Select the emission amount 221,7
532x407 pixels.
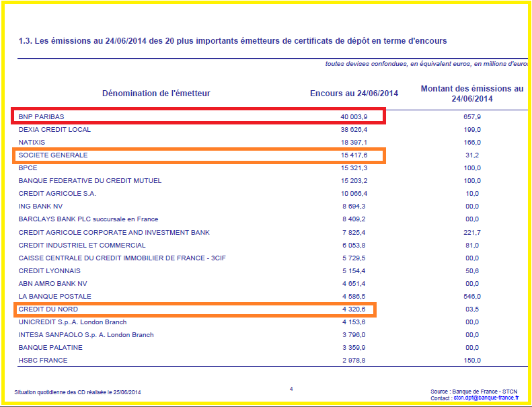click(x=472, y=233)
